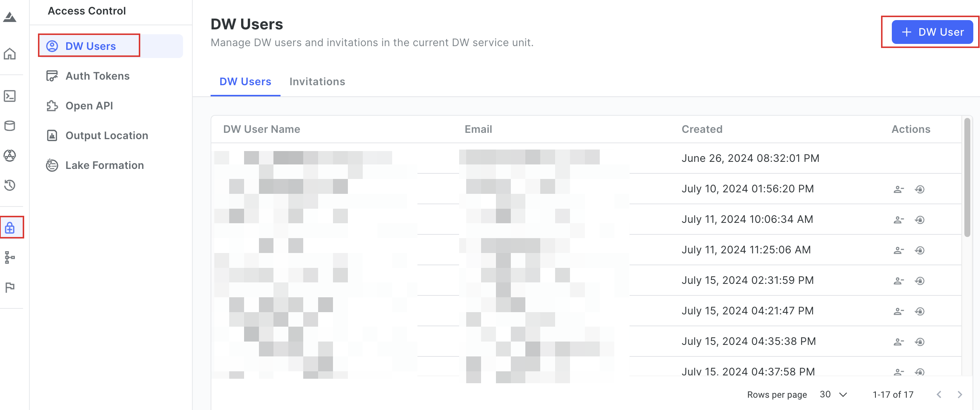The image size is (980, 410).
Task: Open the workflow hierarchy icon in the sidebar
Action: pyautogui.click(x=10, y=257)
